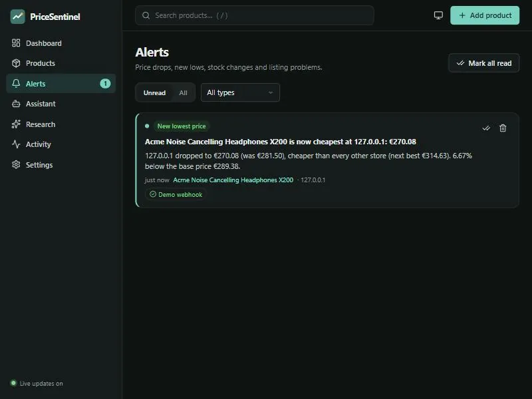Viewport: 532px width, 399px height.
Task: Click the Alerts page heading
Action: [152, 53]
